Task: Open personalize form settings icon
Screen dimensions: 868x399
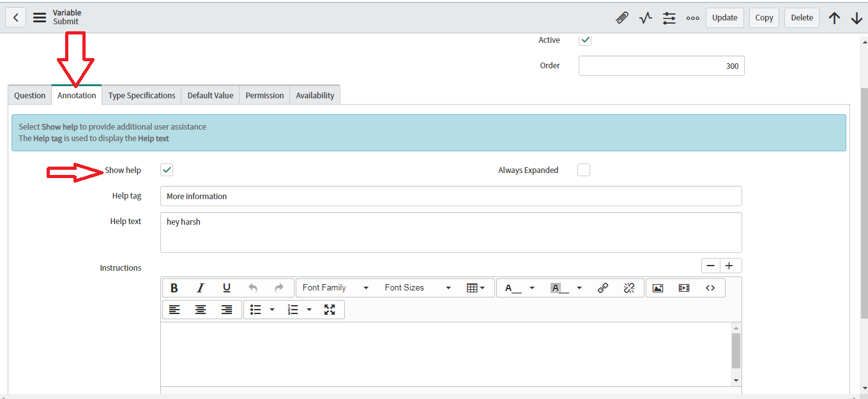Action: (669, 18)
